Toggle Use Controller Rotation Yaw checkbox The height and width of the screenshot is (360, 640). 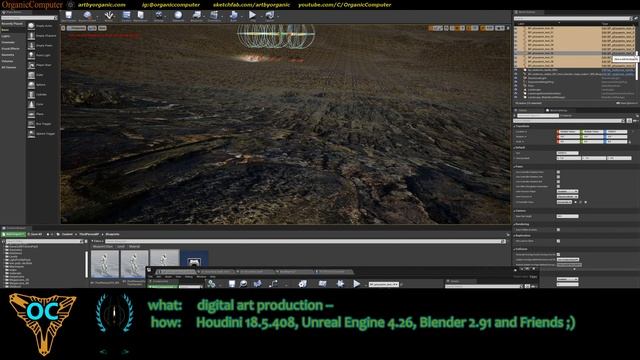(558, 177)
